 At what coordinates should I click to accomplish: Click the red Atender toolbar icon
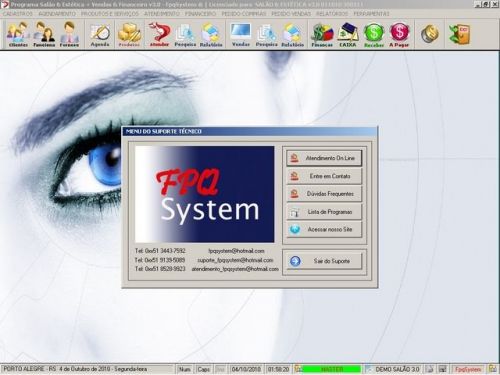pos(159,34)
